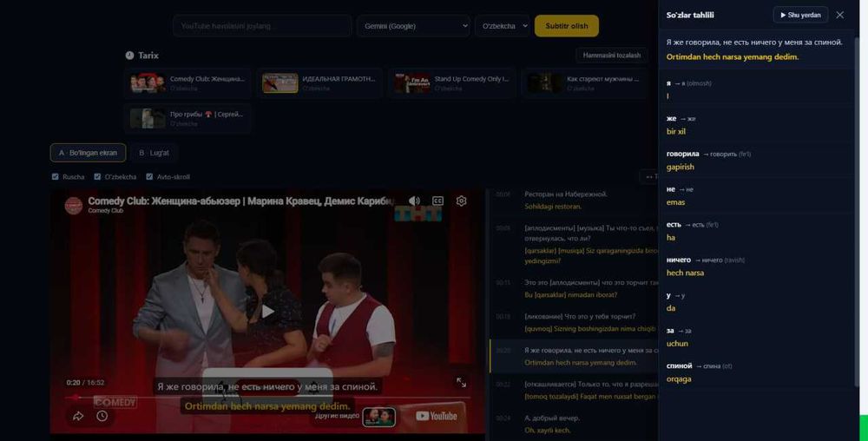Select the highlighted subtitle Я же говорила in the list

(574, 356)
